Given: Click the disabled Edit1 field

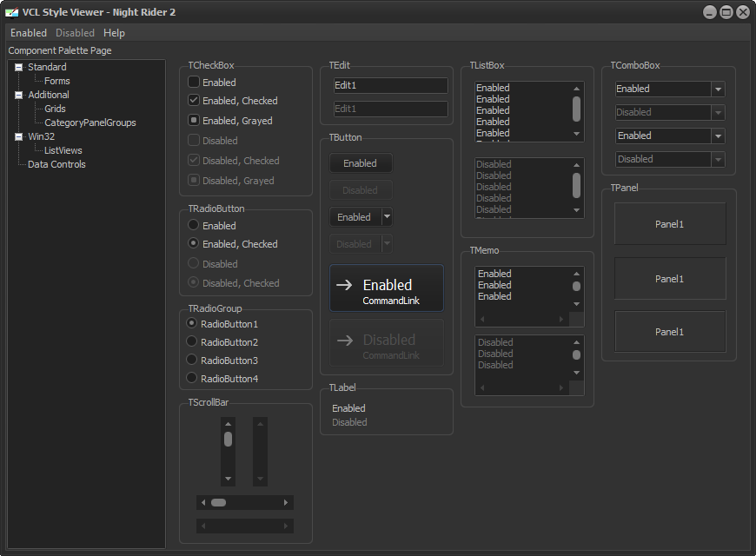Looking at the screenshot, I should 390,109.
